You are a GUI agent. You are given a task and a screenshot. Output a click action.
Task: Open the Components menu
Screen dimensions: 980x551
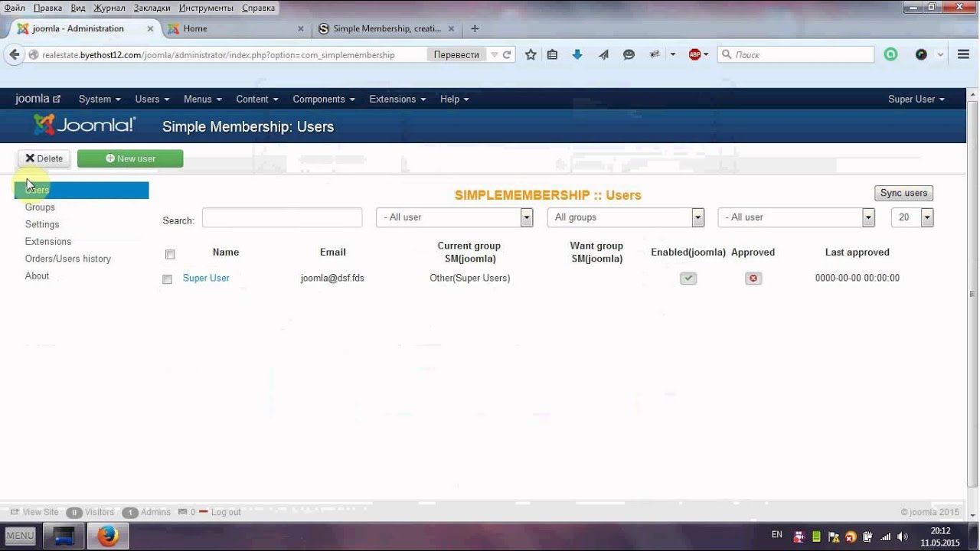[323, 99]
